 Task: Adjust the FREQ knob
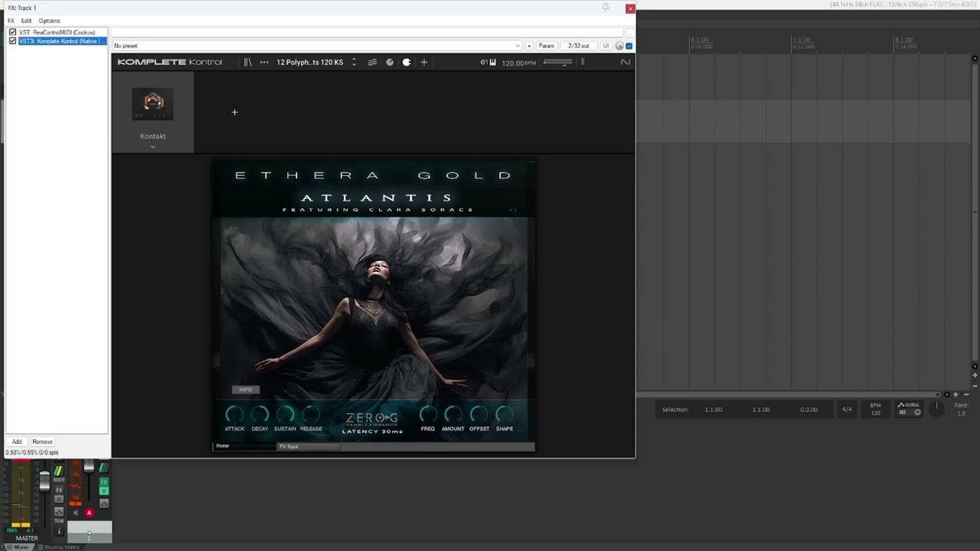(428, 414)
